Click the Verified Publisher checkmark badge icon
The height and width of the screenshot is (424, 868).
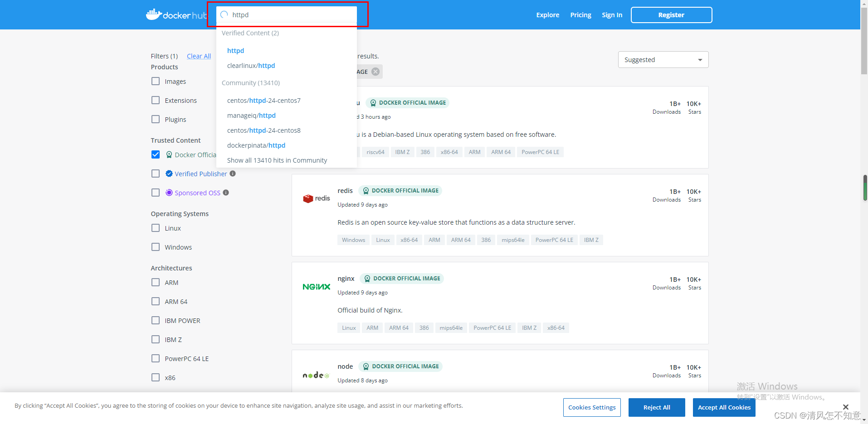pyautogui.click(x=169, y=173)
